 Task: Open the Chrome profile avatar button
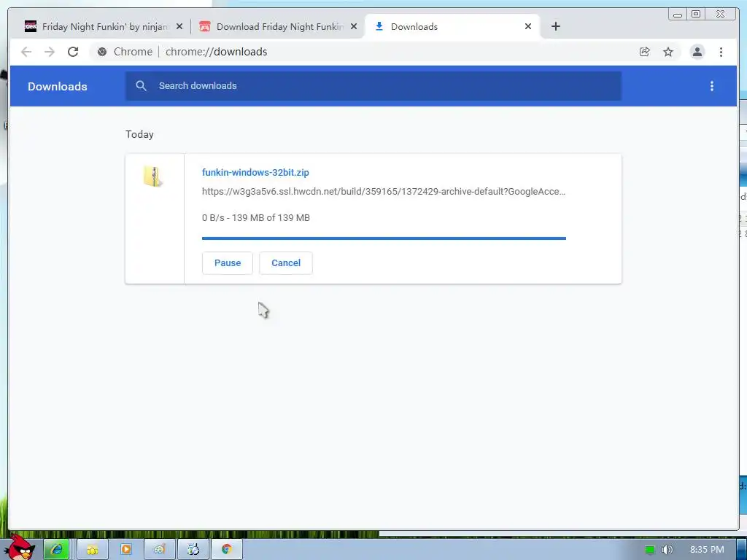697,52
